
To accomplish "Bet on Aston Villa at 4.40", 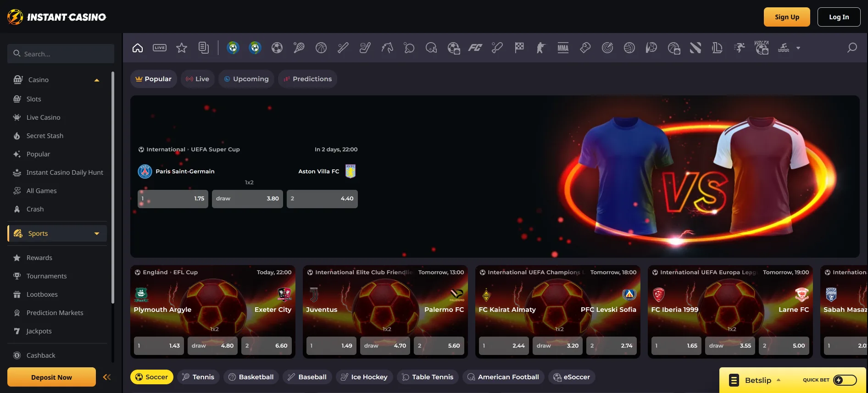I will tap(322, 199).
